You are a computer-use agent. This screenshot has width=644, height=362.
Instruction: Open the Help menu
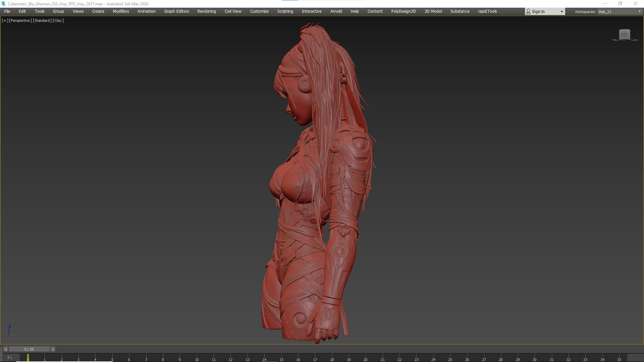coord(355,11)
